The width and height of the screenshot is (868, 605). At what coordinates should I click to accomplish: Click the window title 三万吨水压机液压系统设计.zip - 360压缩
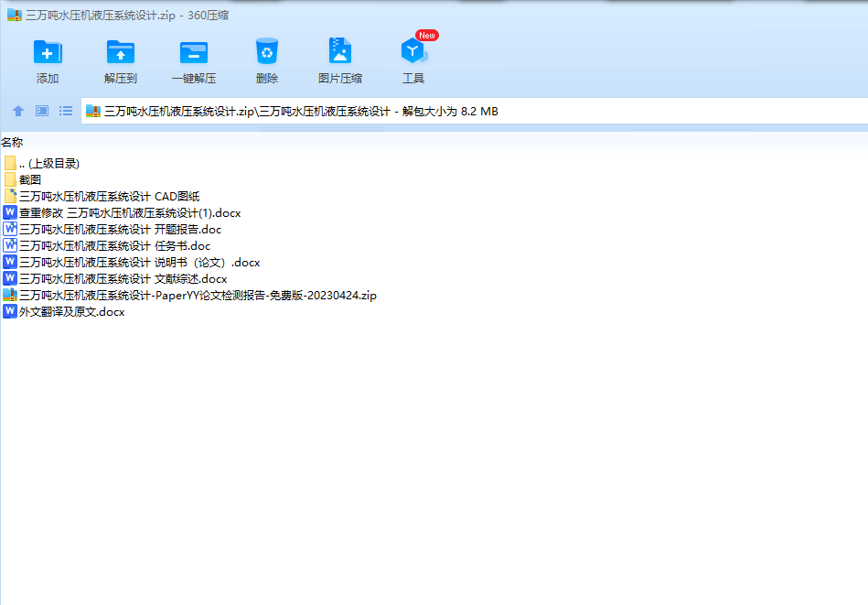tap(127, 16)
